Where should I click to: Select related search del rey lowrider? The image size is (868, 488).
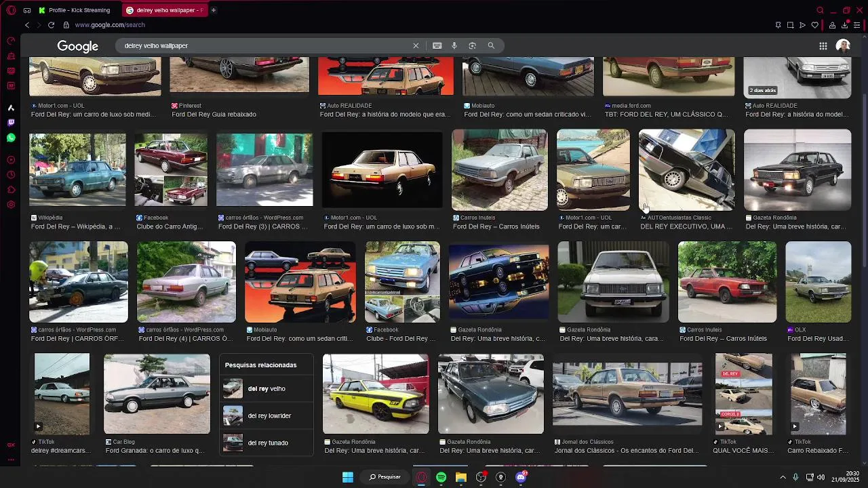tap(267, 416)
